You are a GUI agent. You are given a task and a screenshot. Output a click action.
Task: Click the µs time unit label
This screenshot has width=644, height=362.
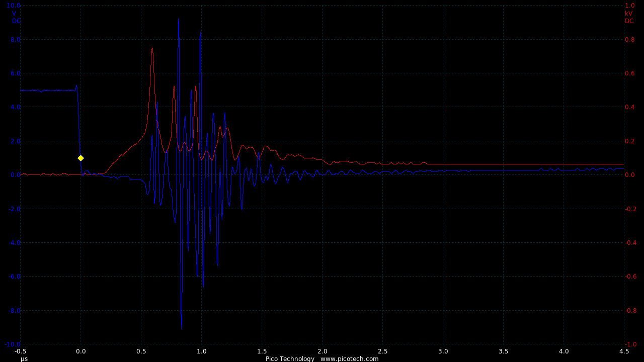24,358
